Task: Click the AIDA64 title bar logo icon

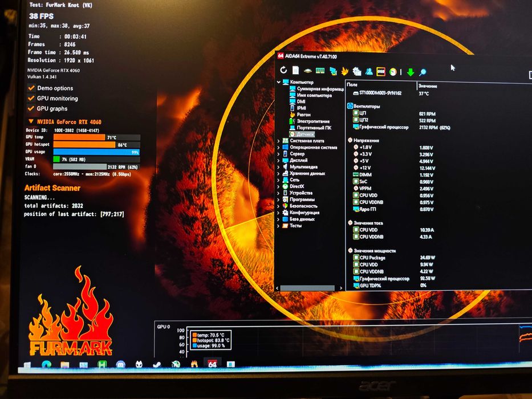Action: tap(280, 55)
